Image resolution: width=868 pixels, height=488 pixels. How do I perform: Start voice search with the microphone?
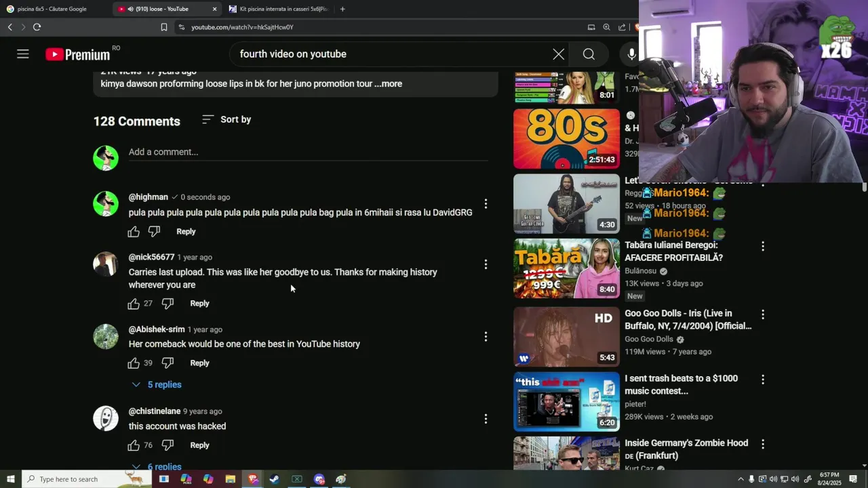coord(631,54)
